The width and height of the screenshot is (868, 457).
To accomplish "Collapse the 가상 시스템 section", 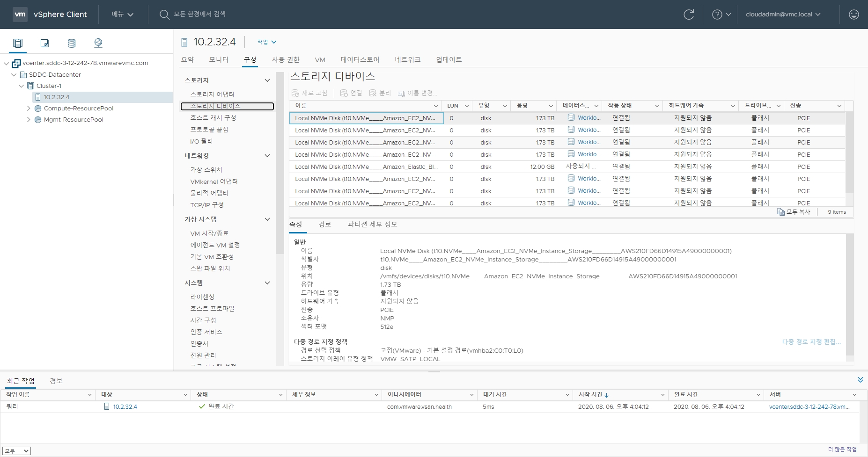I will click(267, 219).
